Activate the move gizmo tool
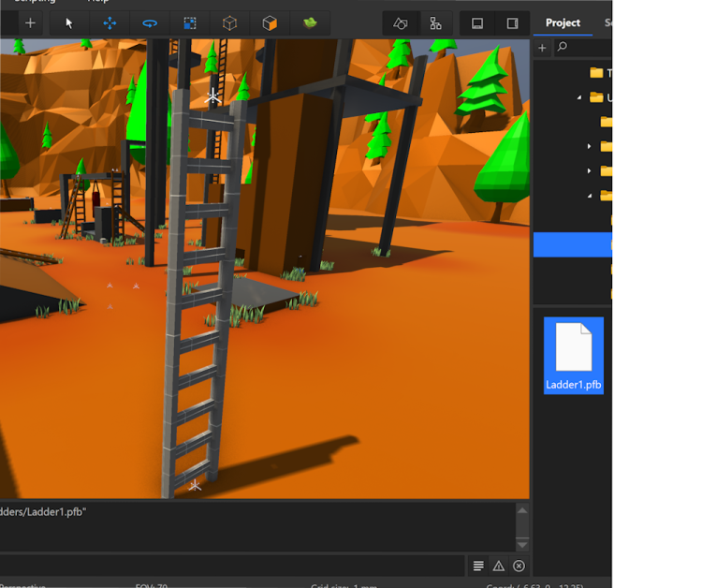 coord(110,23)
